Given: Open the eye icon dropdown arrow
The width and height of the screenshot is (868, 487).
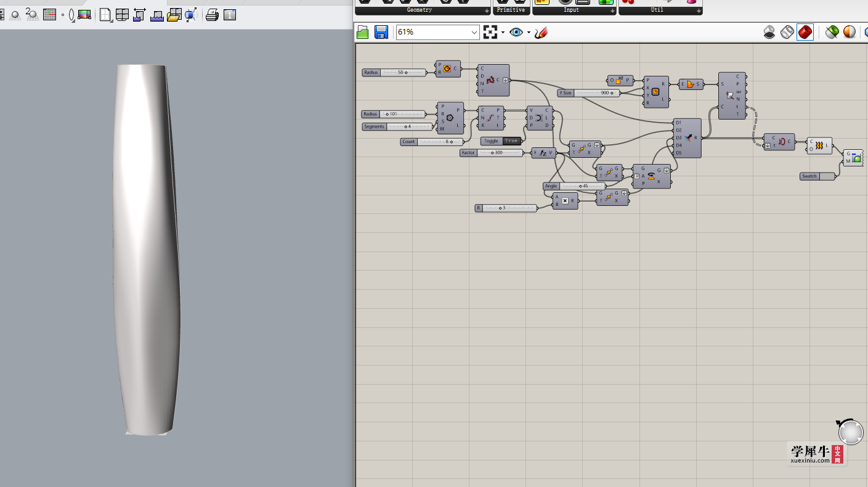Looking at the screenshot, I should (529, 33).
